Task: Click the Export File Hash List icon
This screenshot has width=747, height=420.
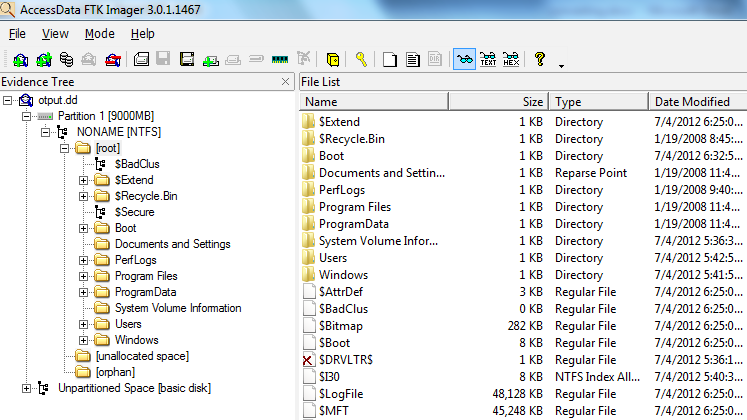Action: (x=413, y=60)
